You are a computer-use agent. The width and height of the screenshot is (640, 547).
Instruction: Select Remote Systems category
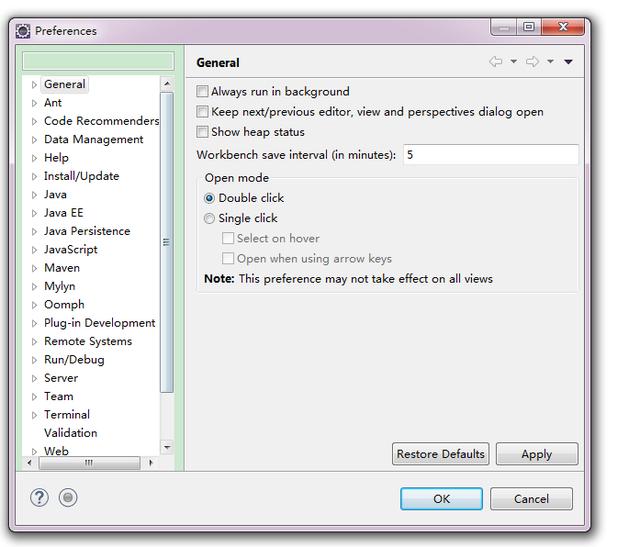88,341
